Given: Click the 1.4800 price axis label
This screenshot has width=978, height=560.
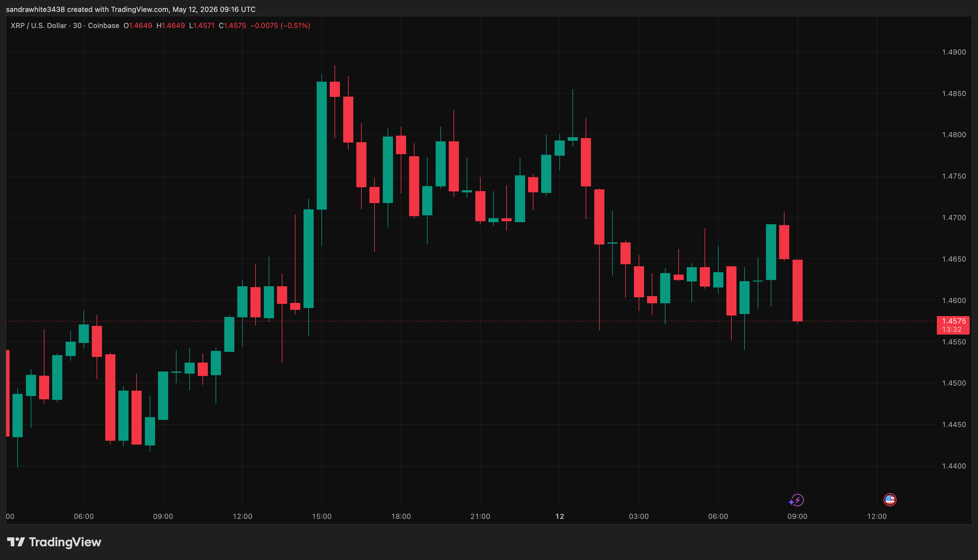Looking at the screenshot, I should coord(954,134).
